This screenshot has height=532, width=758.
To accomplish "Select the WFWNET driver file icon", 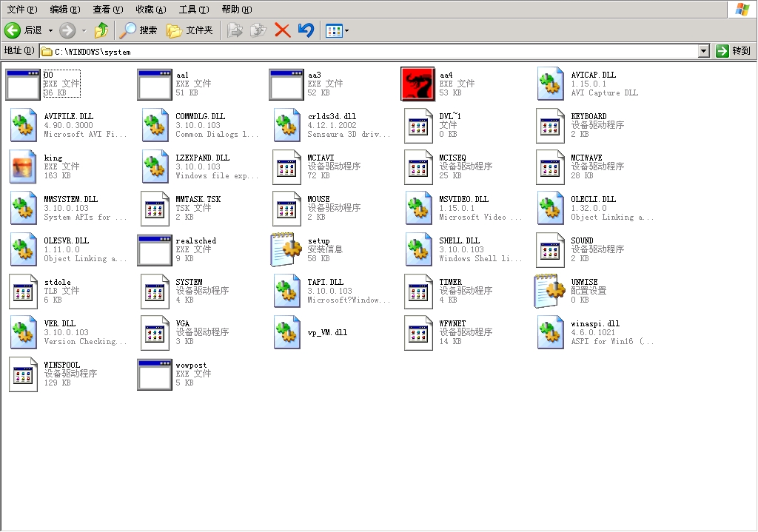I will click(418, 334).
